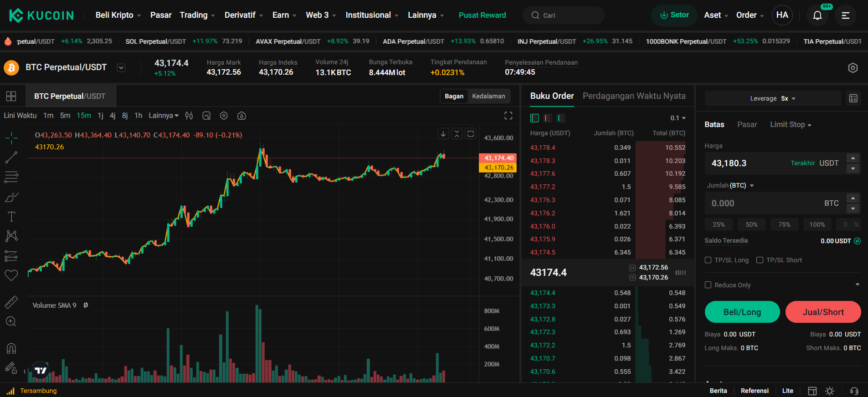Select the Pasar order type tab
The width and height of the screenshot is (868, 397).
point(747,124)
